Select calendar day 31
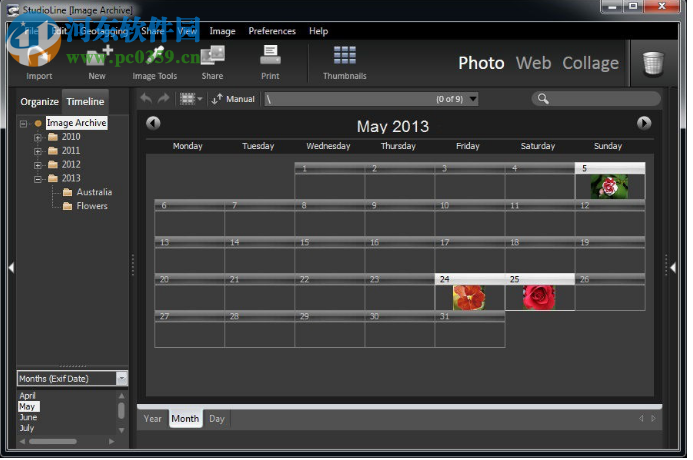Image resolution: width=693 pixels, height=460 pixels. pyautogui.click(x=470, y=329)
